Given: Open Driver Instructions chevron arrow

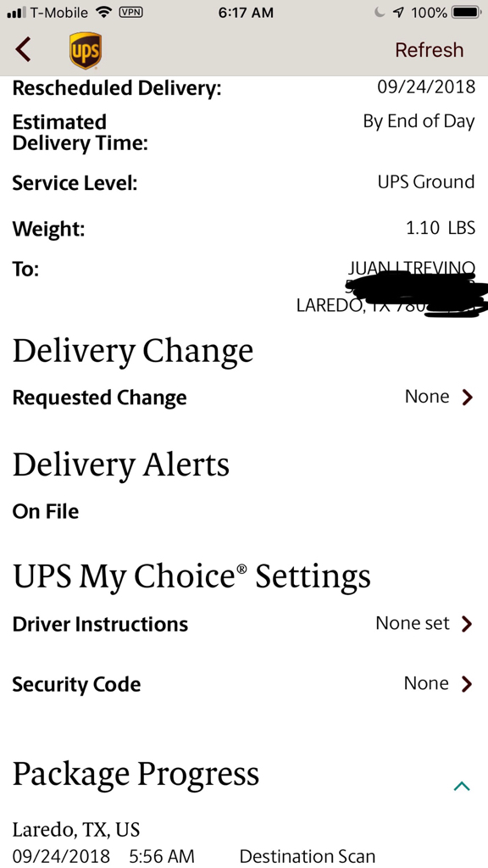Looking at the screenshot, I should point(468,624).
